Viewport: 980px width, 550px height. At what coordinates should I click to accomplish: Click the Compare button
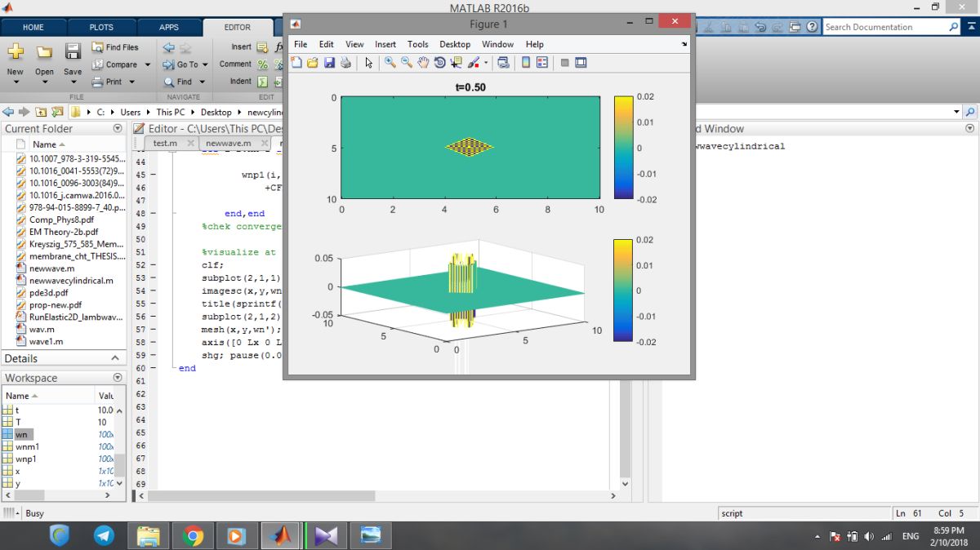coord(114,64)
